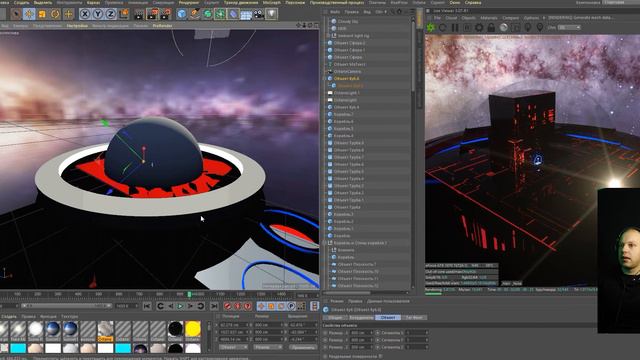640x360 pixels.
Task: Open Live Viewer Materials menu
Action: 489,18
